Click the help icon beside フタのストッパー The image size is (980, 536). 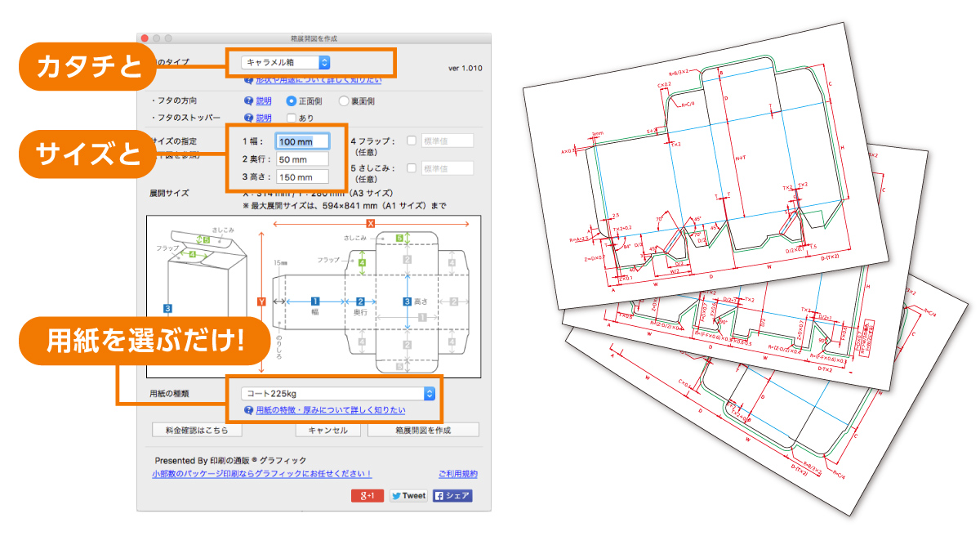pyautogui.click(x=247, y=118)
